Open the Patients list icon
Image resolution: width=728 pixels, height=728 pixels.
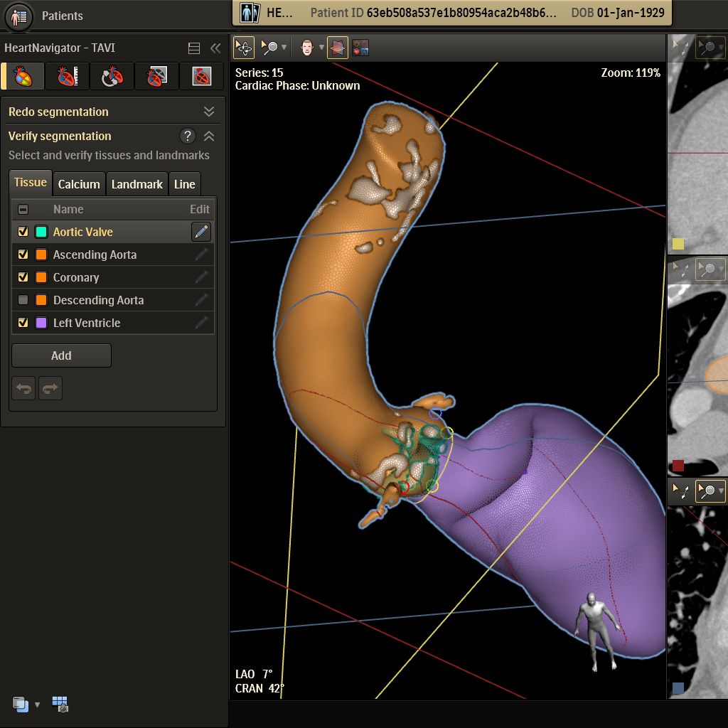(19, 17)
